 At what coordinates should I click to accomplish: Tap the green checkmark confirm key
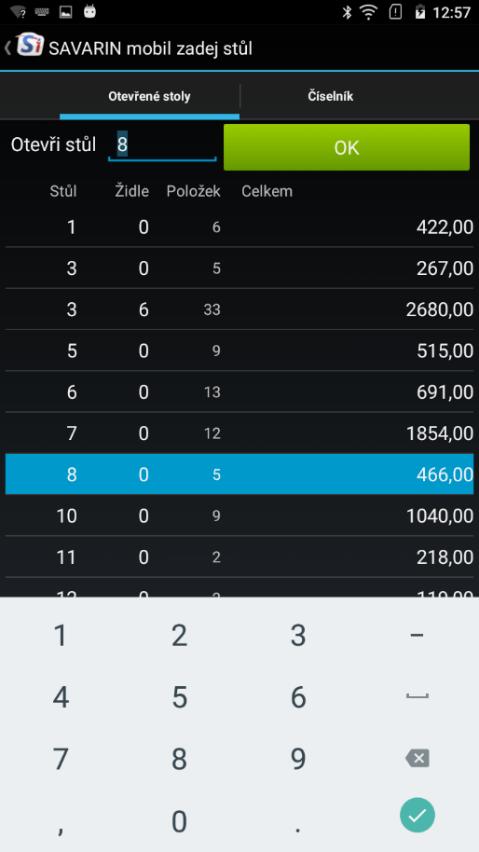417,815
